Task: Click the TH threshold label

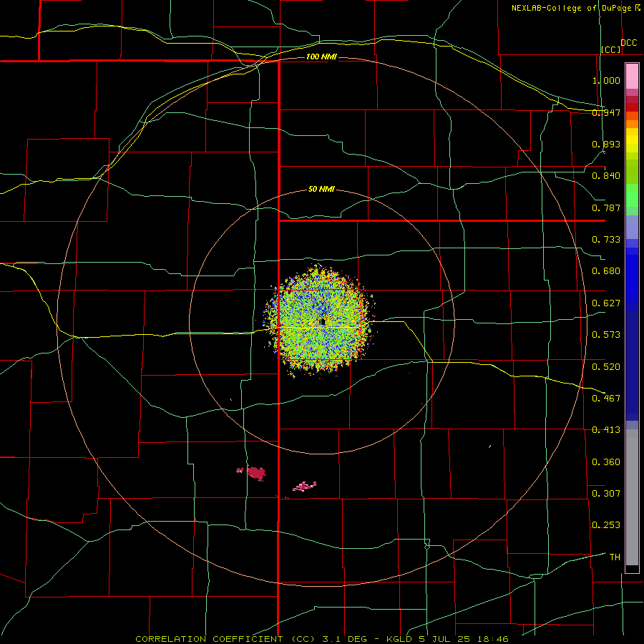Action: pos(615,557)
